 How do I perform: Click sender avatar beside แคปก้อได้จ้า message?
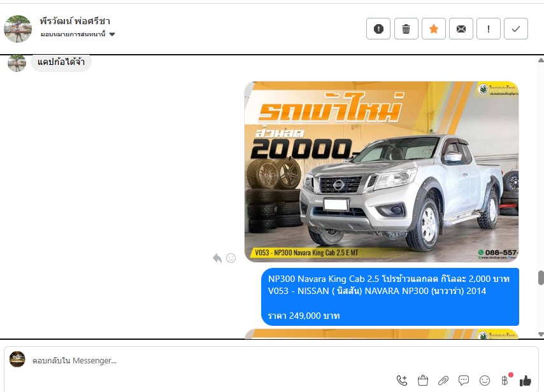pyautogui.click(x=17, y=63)
